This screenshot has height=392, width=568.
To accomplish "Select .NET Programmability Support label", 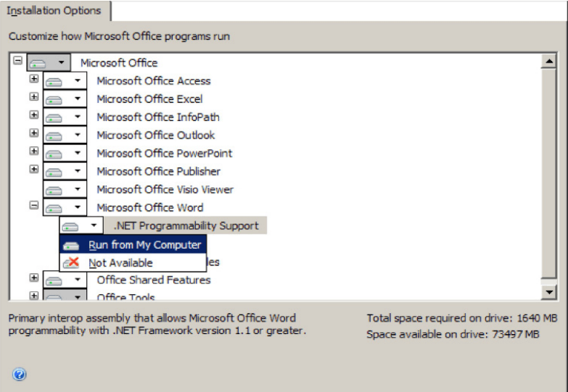I will point(186,225).
